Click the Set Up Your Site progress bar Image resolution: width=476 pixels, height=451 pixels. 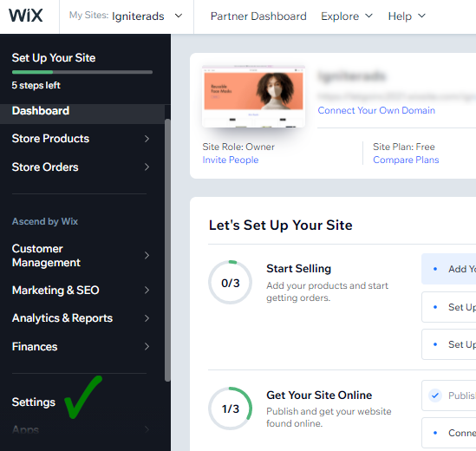(82, 72)
